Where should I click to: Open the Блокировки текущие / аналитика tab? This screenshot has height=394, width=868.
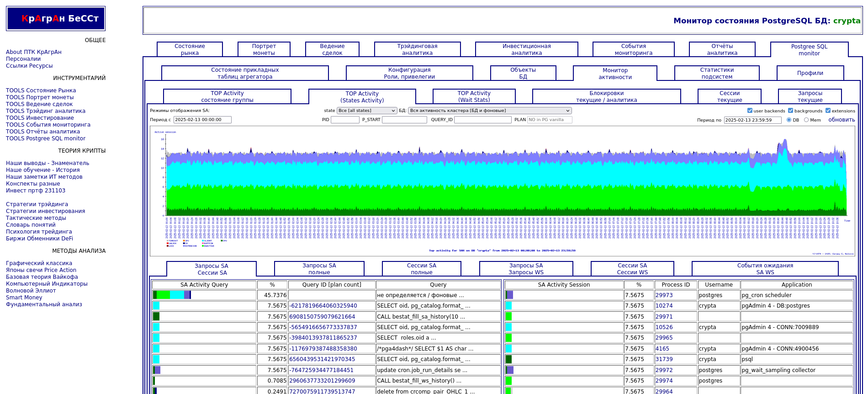[x=606, y=96]
